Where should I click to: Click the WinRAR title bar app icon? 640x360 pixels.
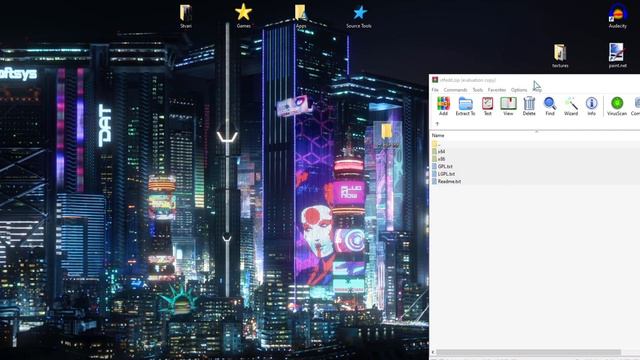pyautogui.click(x=435, y=80)
